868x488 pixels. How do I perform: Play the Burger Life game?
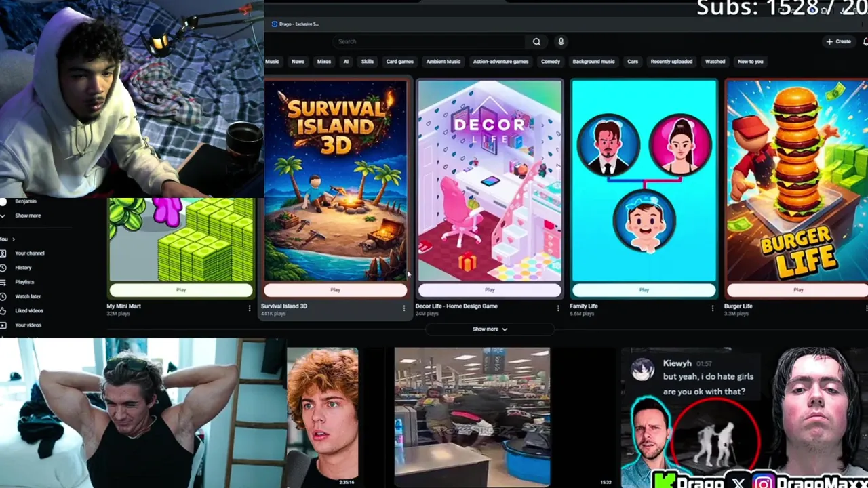[798, 290]
